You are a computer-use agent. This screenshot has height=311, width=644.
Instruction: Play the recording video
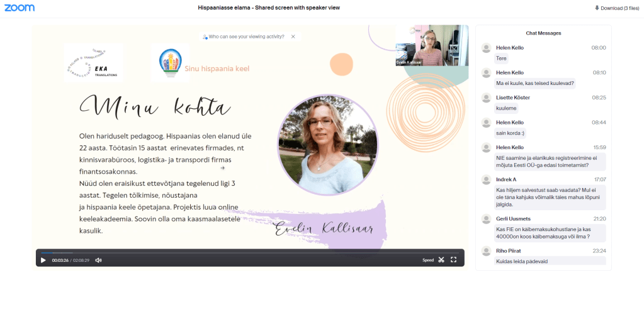pyautogui.click(x=43, y=260)
